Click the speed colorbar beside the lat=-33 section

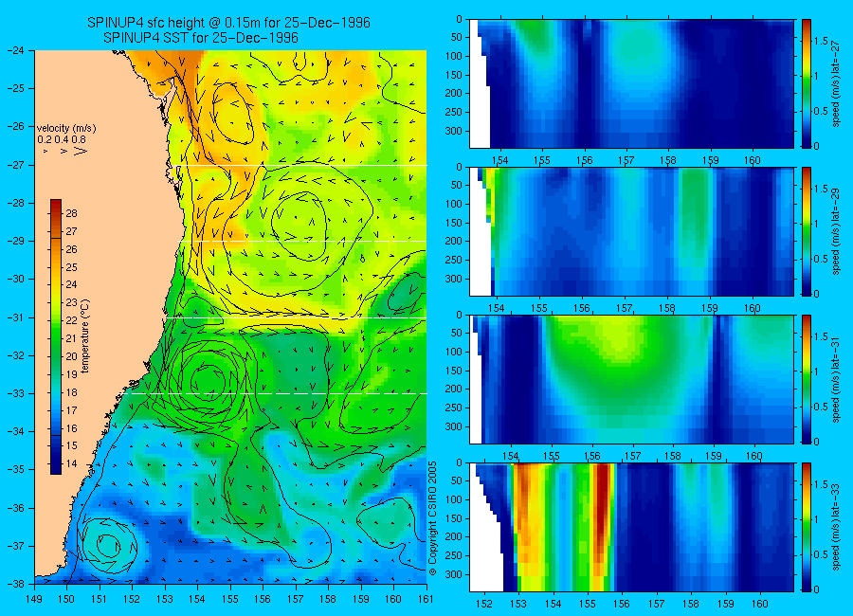[x=806, y=527]
